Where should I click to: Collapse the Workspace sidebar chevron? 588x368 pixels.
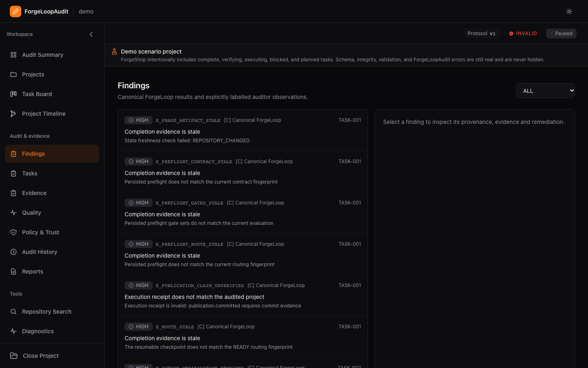(x=91, y=34)
